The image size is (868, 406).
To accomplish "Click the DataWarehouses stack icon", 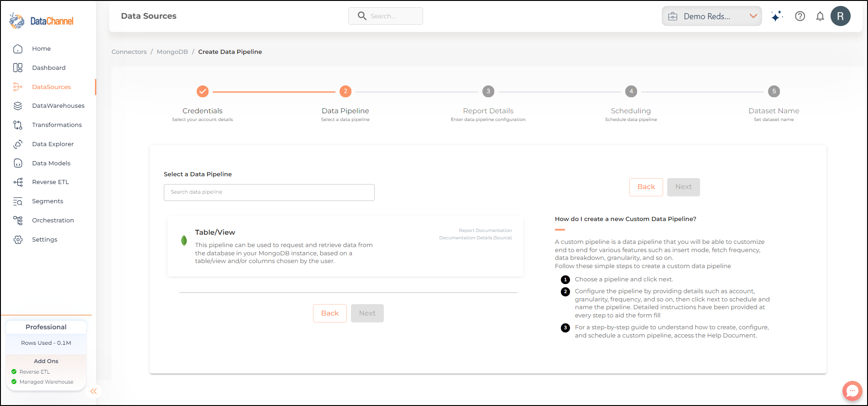I will pyautogui.click(x=18, y=106).
